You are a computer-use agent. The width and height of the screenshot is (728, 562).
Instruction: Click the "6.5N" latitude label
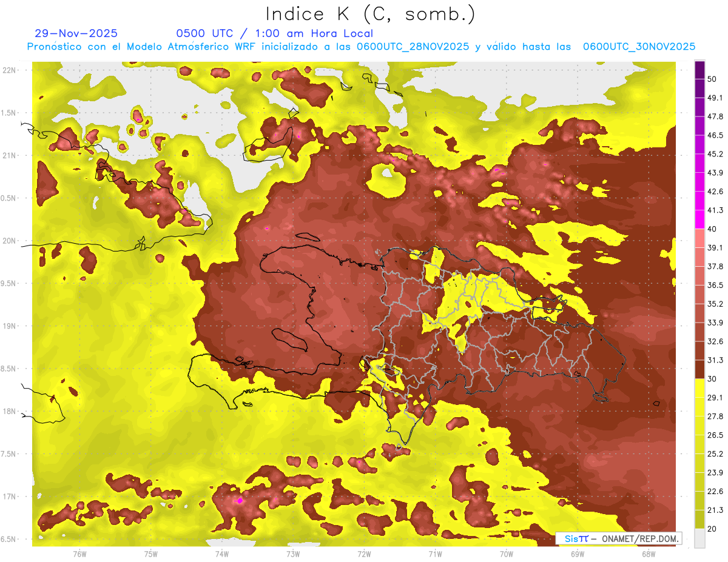[x=9, y=539]
